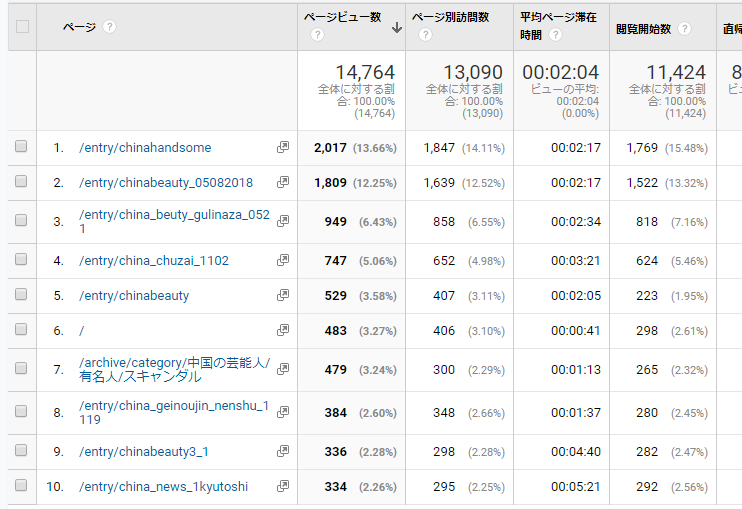Click the total 13,090 page visits value

pyautogui.click(x=473, y=72)
